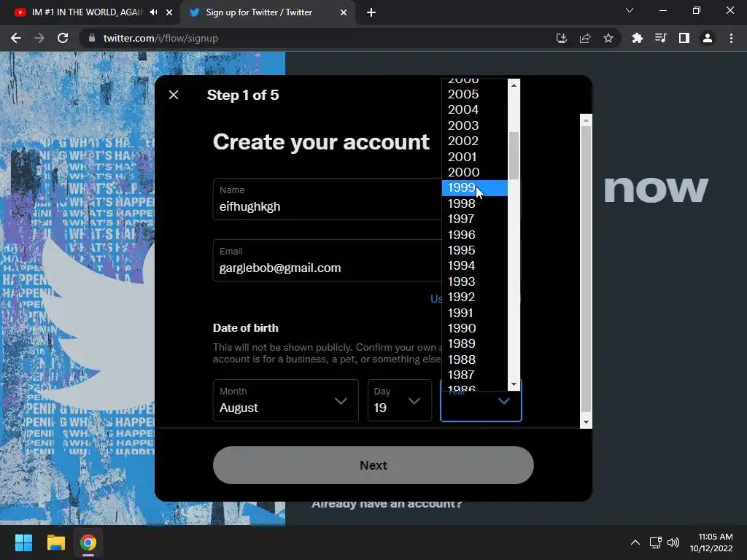Select year 2005 from the list
This screenshot has height=560, width=747.
click(x=474, y=94)
